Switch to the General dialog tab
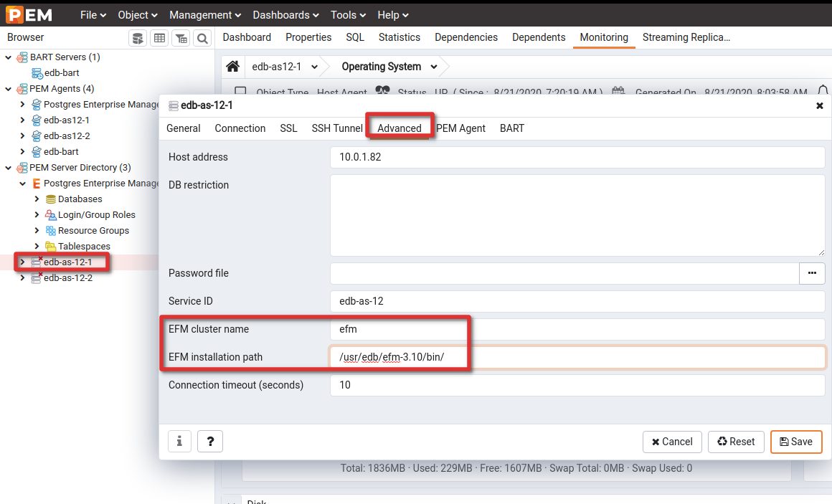The image size is (832, 504). click(183, 128)
